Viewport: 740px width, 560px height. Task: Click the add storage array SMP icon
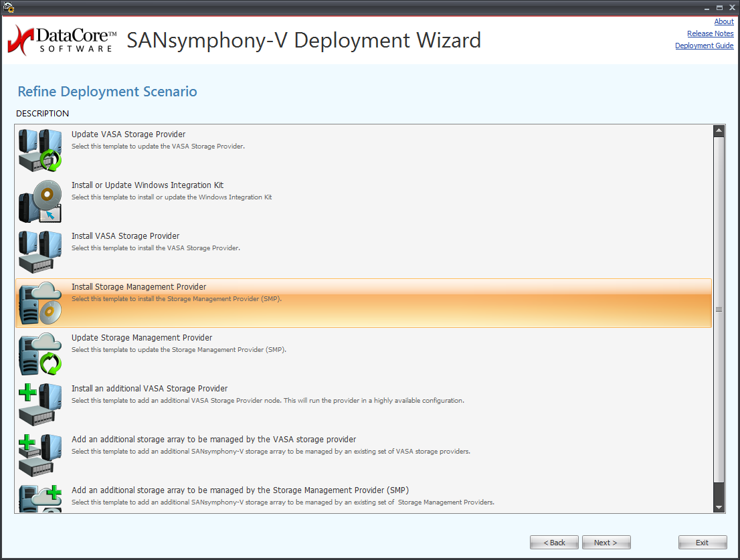pos(40,499)
